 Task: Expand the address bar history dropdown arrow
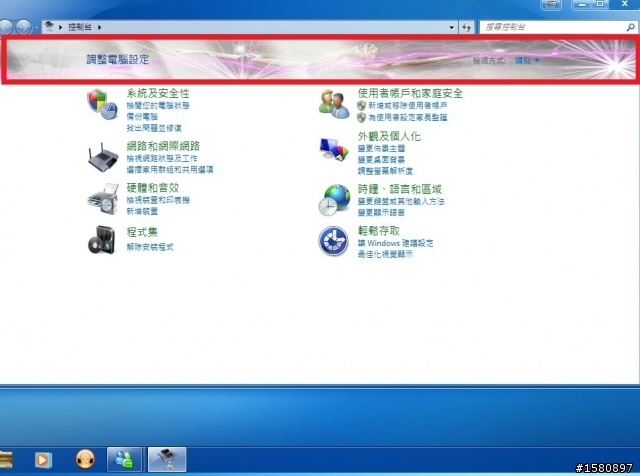(451, 27)
